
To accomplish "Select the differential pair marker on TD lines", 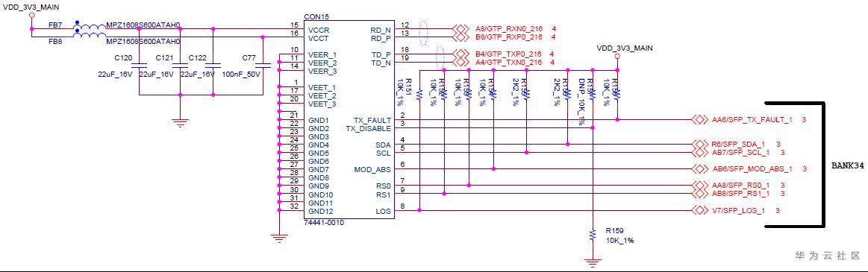I will pos(440,58).
